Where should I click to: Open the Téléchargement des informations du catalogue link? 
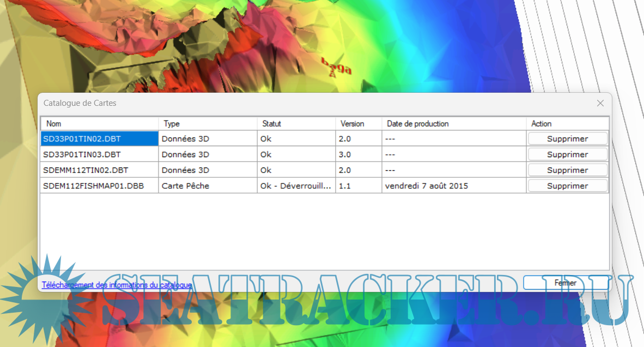click(x=117, y=285)
